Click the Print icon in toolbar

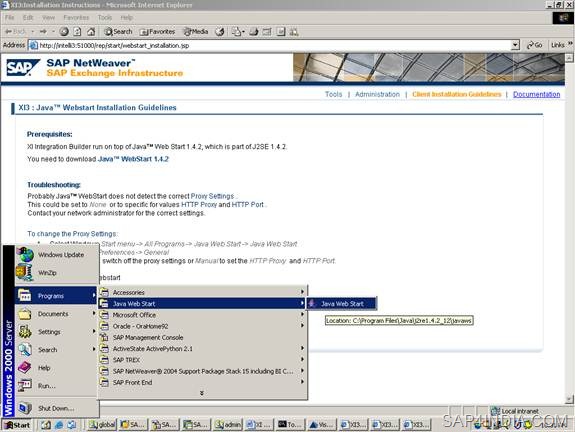[x=254, y=32]
